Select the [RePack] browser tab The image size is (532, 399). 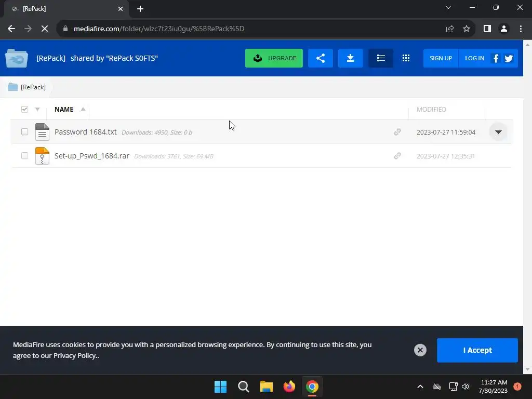66,9
